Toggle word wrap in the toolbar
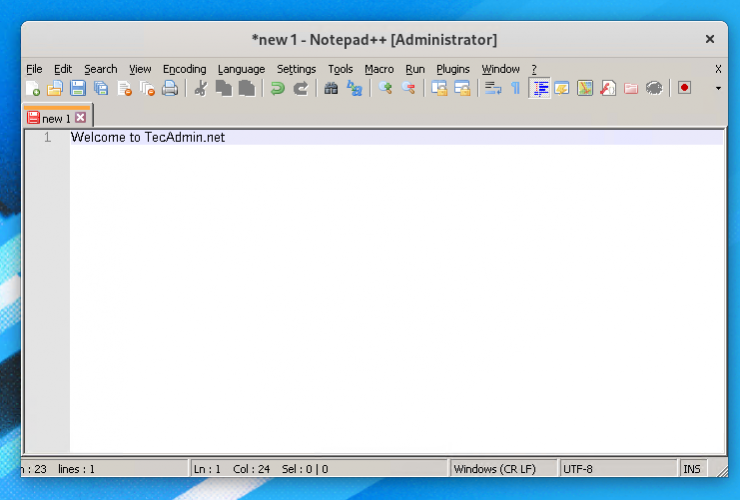Image resolution: width=740 pixels, height=500 pixels. click(x=493, y=88)
